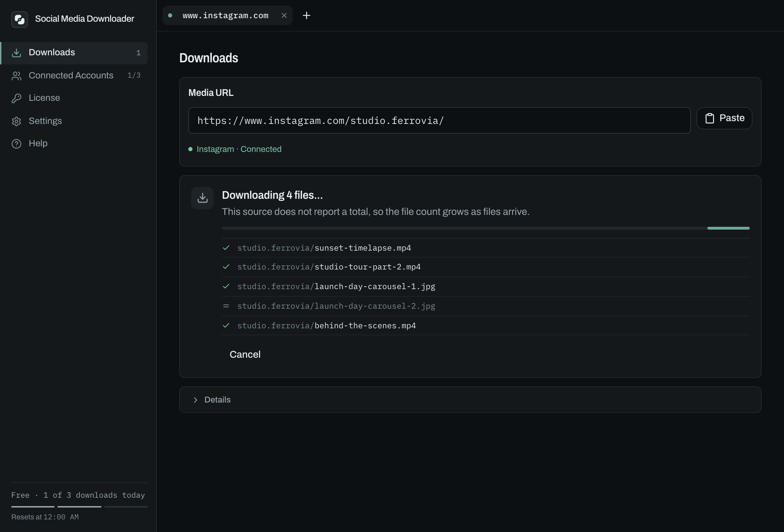
Task: Click the Downloads count badge 1
Action: tap(139, 53)
